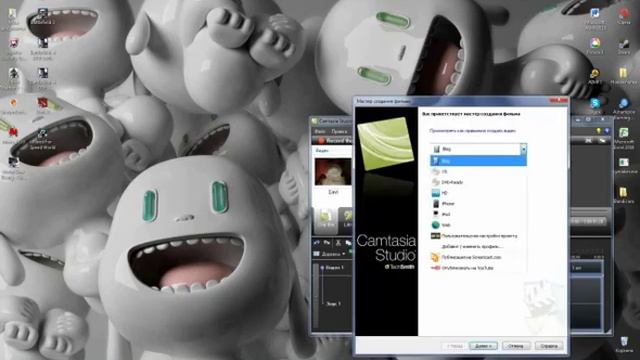Viewport: 640px width, 360px height.
Task: Click Record the screen in Camtasia Studio
Action: [336, 140]
